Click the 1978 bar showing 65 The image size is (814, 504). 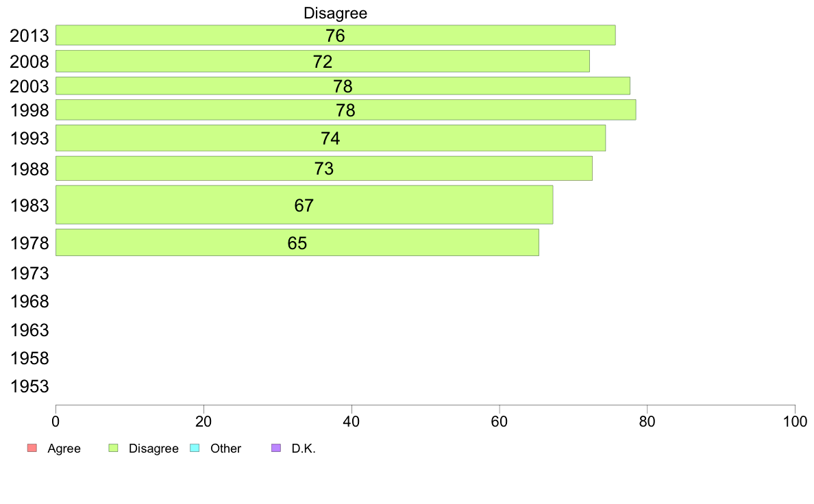[297, 243]
